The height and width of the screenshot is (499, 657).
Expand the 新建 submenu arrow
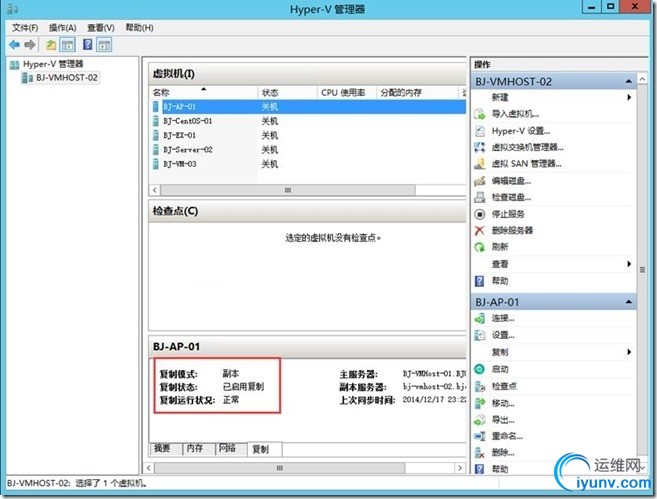(629, 97)
